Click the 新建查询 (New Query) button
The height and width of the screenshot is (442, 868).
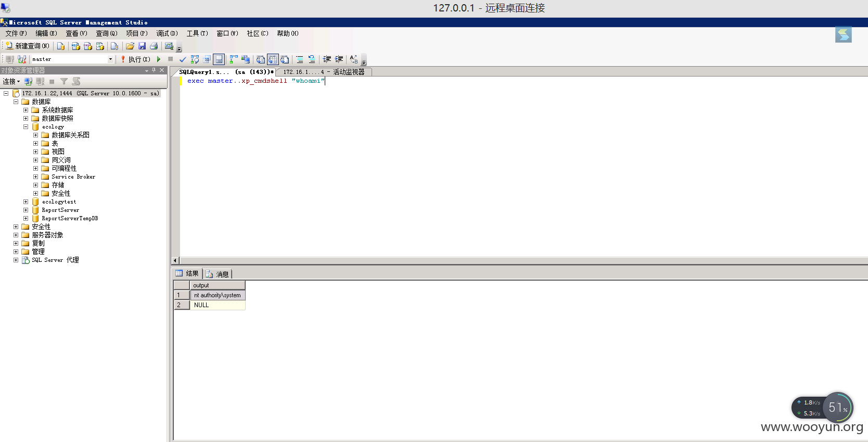28,46
